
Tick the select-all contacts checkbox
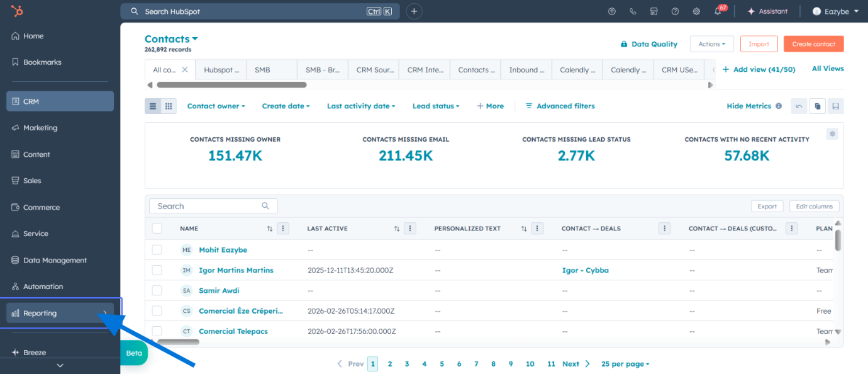[157, 229]
